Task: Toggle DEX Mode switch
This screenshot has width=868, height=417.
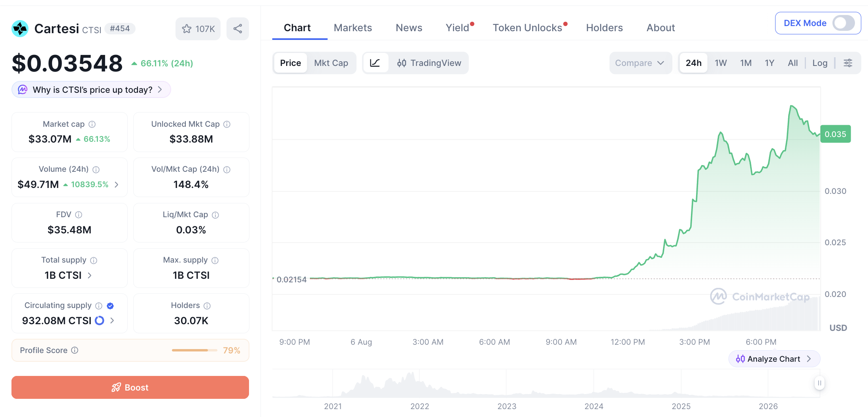Action: pyautogui.click(x=844, y=23)
